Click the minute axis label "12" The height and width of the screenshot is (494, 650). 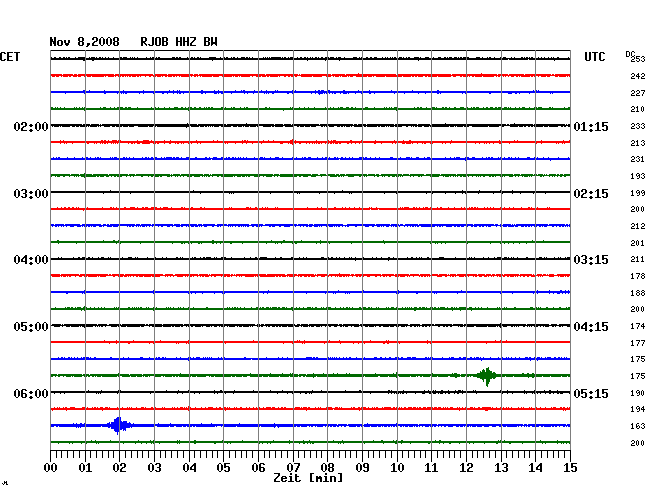click(466, 468)
